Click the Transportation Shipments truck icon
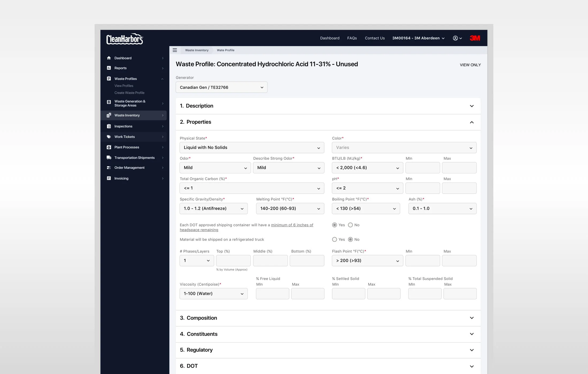Screen dimensions: 588x374 point(109,158)
